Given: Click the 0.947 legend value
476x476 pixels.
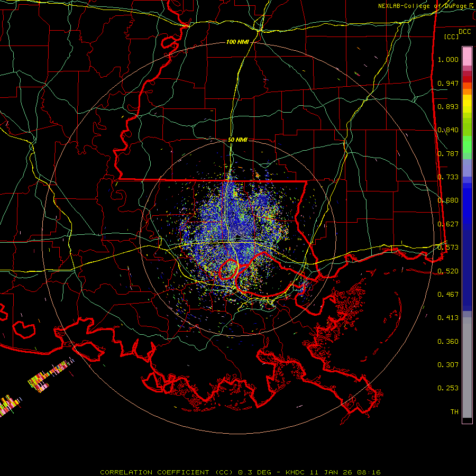Looking at the screenshot, I should click(x=448, y=83).
